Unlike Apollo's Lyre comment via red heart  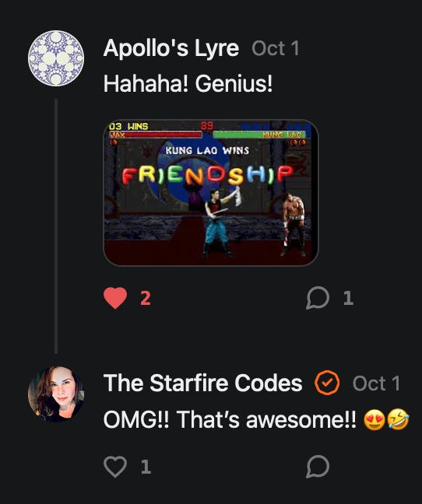coord(115,298)
